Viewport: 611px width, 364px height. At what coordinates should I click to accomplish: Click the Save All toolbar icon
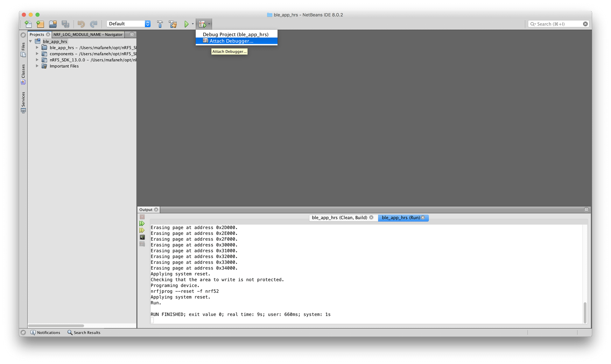pyautogui.click(x=66, y=24)
